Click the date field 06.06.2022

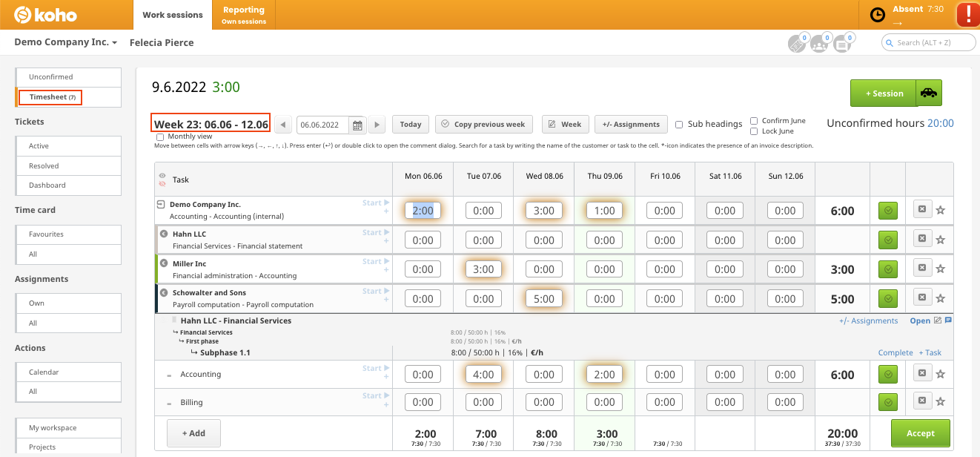point(323,125)
